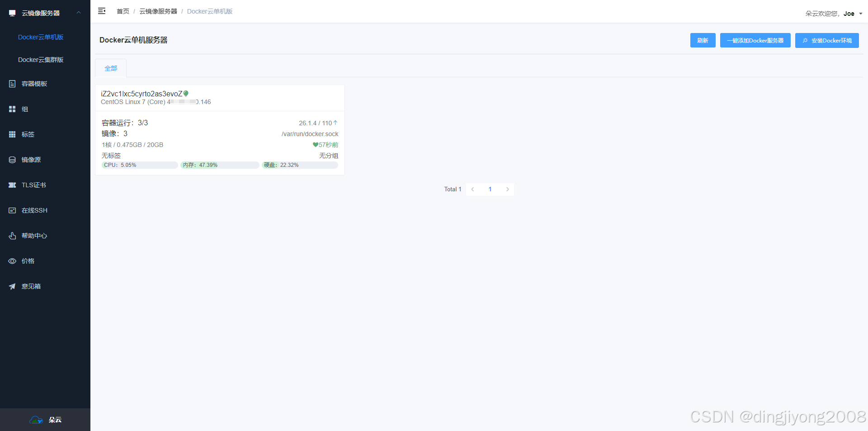Click the 标签 tags grid icon
Image resolution: width=868 pixels, height=431 pixels.
pyautogui.click(x=12, y=134)
